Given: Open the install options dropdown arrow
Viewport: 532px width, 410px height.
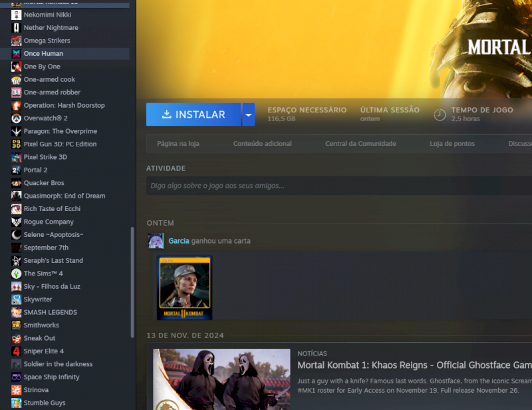Looking at the screenshot, I should [248, 114].
